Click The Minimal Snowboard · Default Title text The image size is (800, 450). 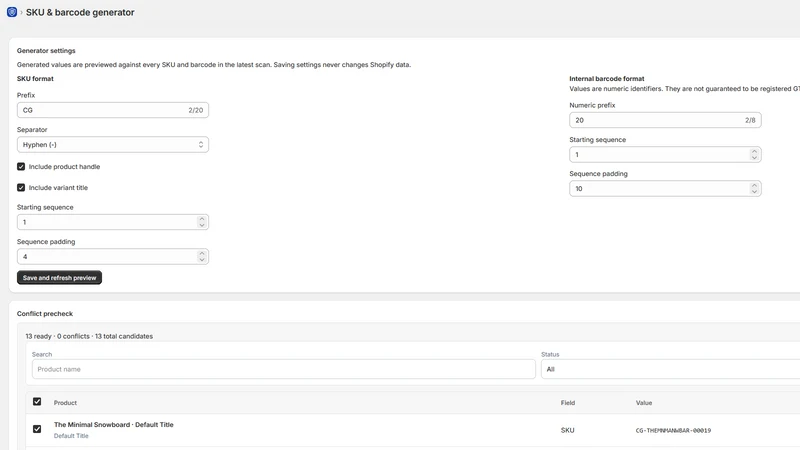114,424
